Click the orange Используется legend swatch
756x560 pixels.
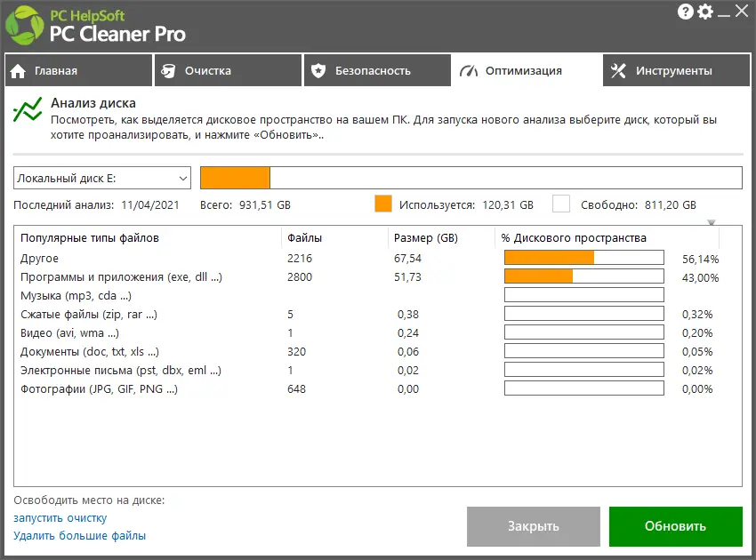pos(383,204)
